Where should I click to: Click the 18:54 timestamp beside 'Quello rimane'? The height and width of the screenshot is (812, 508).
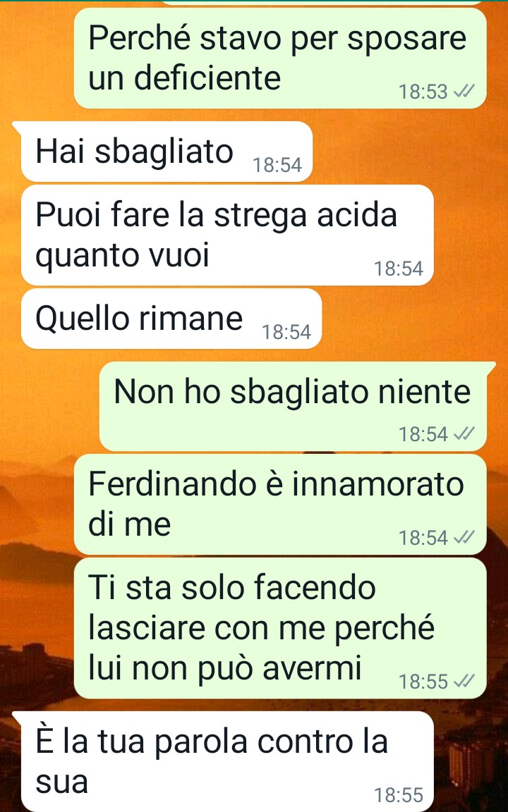coord(286,332)
